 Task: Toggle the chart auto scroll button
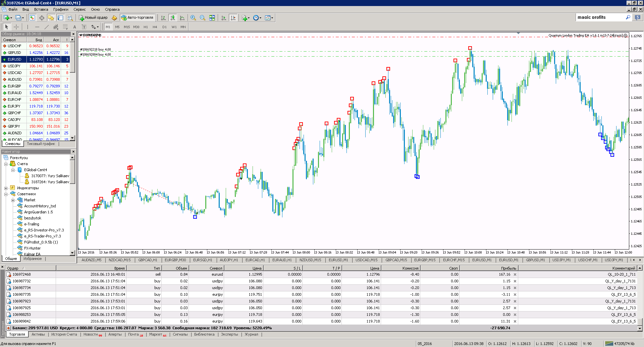click(x=224, y=18)
